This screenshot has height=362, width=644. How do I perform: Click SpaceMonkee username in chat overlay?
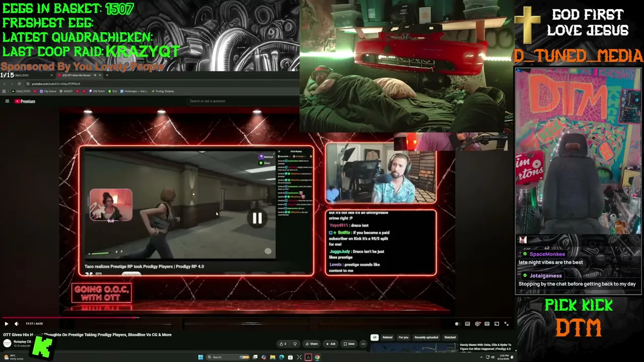[547, 254]
